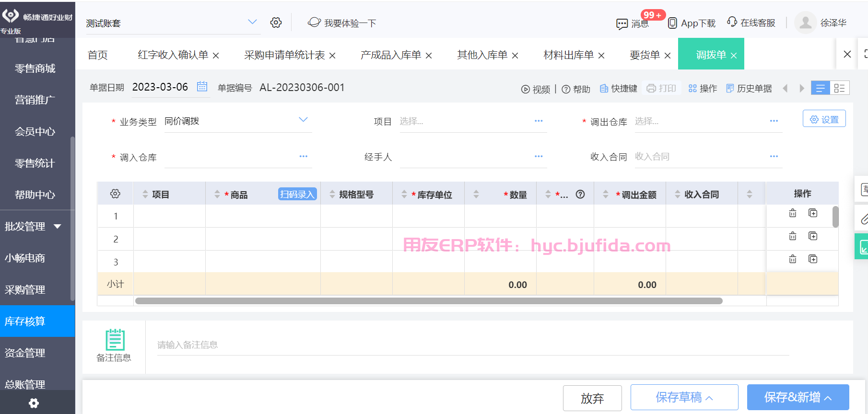Switch to 红字收入确认单 tab
The width and height of the screenshot is (868, 414).
(x=173, y=55)
